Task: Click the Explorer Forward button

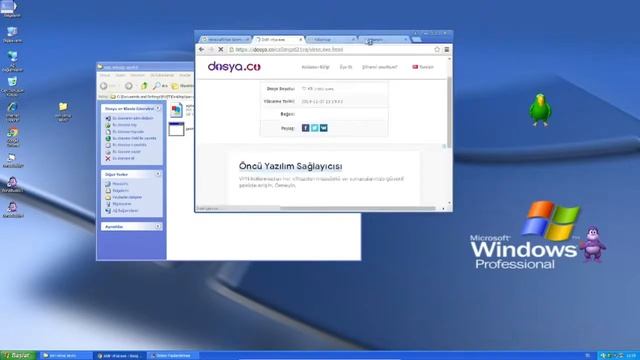Action: tap(129, 86)
